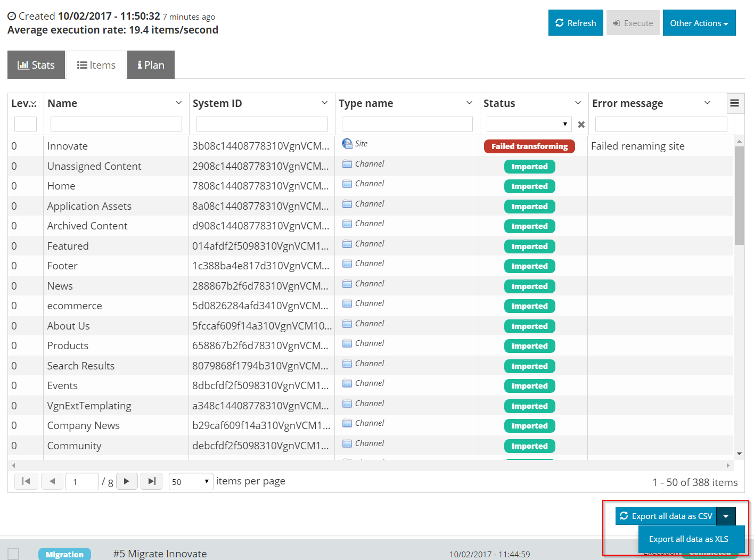Clear the Status filter with the X icon
754x560 pixels.
point(581,125)
